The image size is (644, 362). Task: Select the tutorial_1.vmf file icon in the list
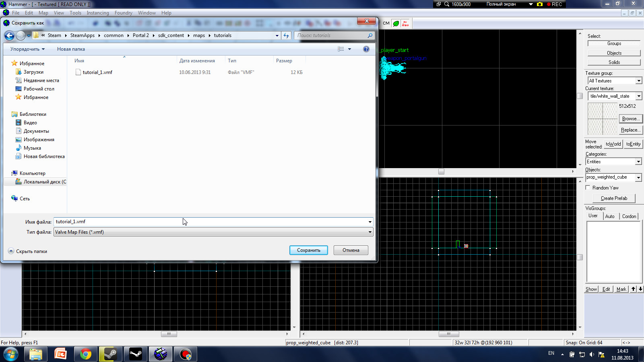(78, 72)
